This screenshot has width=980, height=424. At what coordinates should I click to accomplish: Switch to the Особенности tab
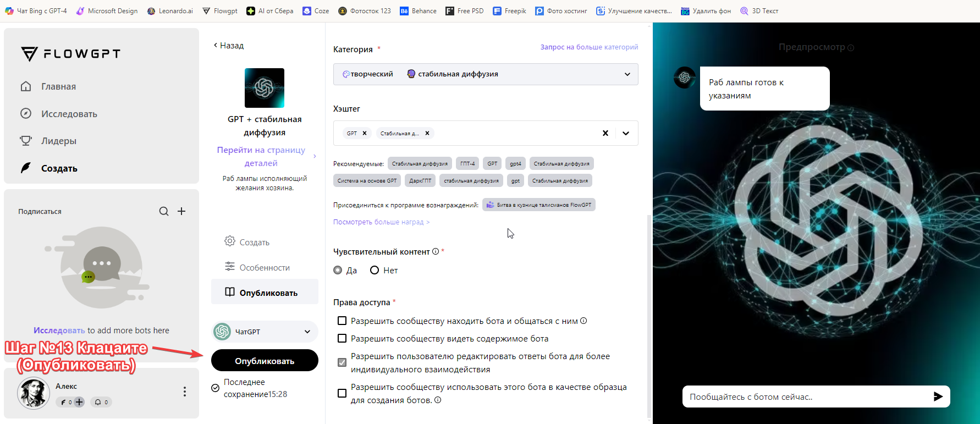point(265,267)
